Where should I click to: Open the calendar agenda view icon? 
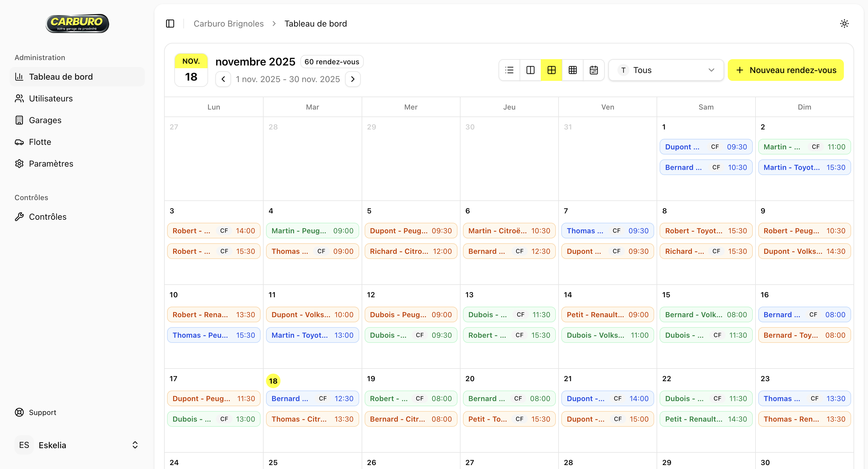coord(594,70)
